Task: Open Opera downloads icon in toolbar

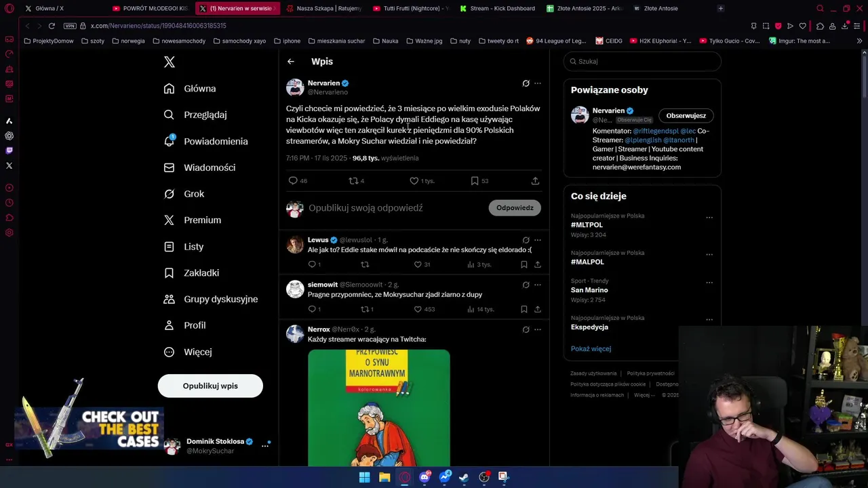Action: click(x=845, y=26)
